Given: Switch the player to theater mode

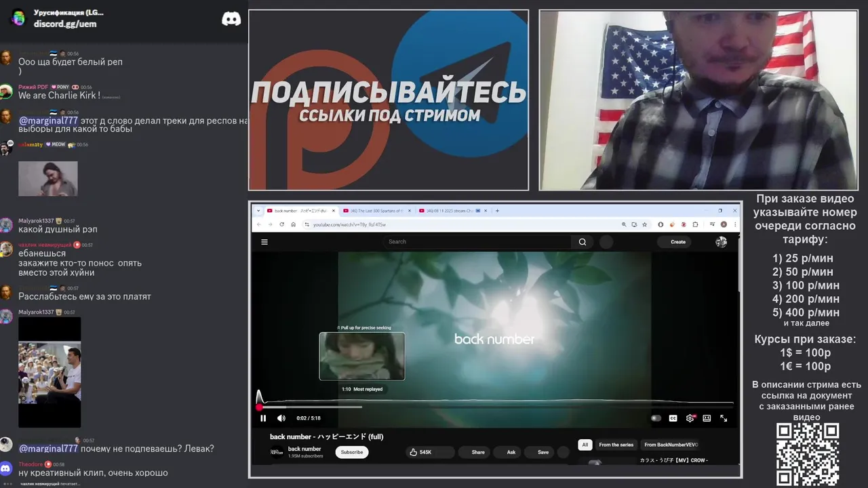Looking at the screenshot, I should pyautogui.click(x=707, y=418).
